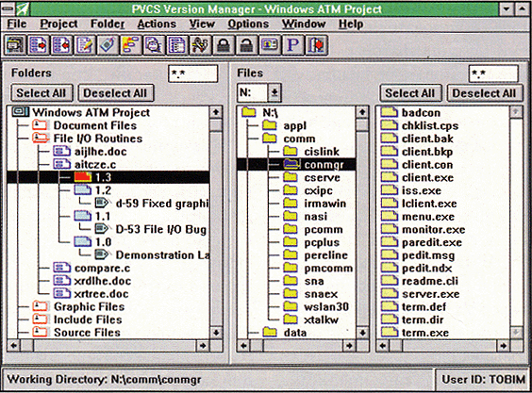Viewport: 532px width, 393px height.
Task: Open the Help menu
Action: [x=351, y=24]
